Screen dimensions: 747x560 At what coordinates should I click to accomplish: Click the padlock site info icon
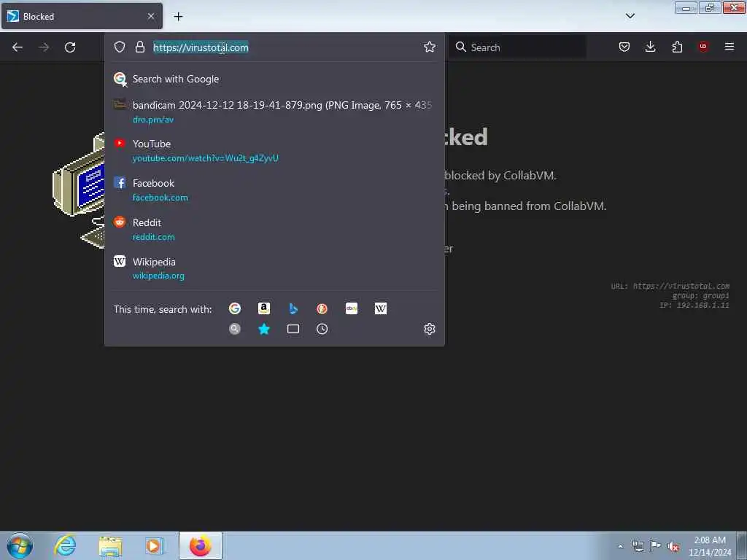[139, 47]
